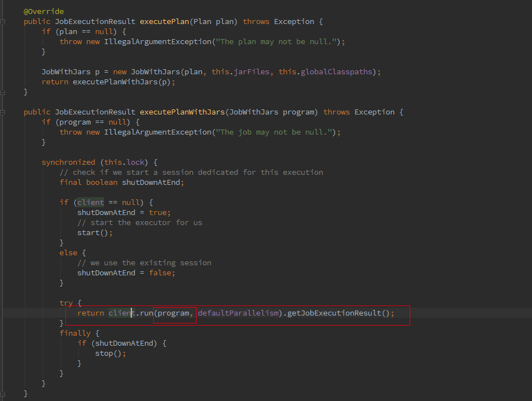Click the Plan parameter type in executePlan signature
Viewport: 532px width, 401px height.
[x=202, y=22]
